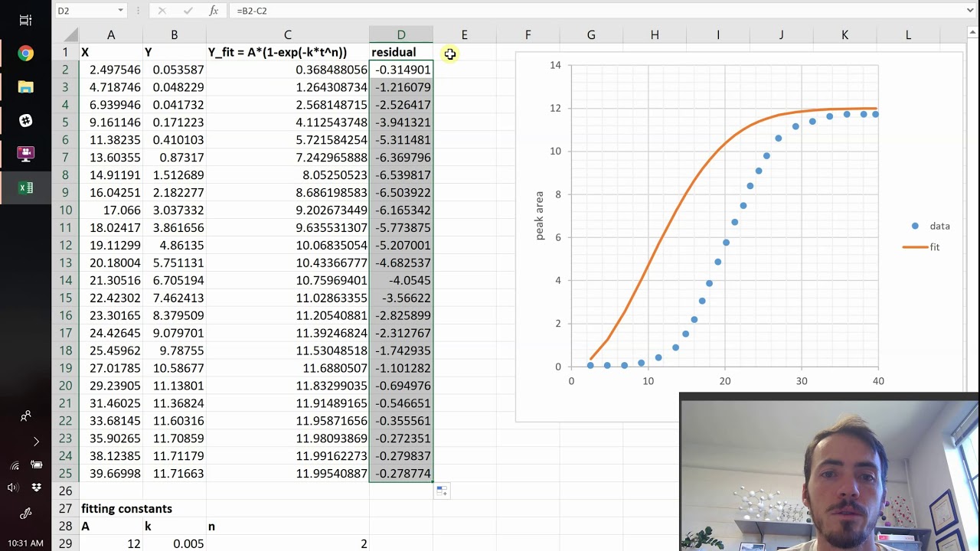Viewport: 980px width, 551px height.
Task: Select the last blue data point
Action: coord(875,114)
